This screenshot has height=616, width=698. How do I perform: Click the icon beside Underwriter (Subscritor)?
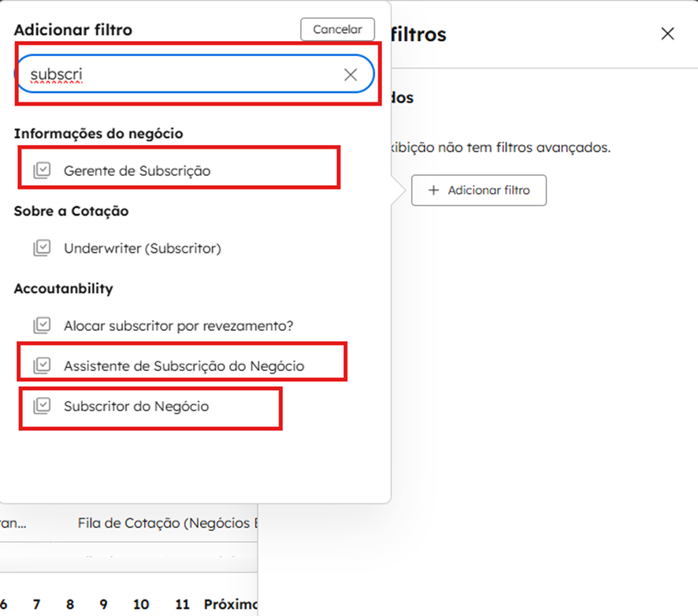click(42, 248)
